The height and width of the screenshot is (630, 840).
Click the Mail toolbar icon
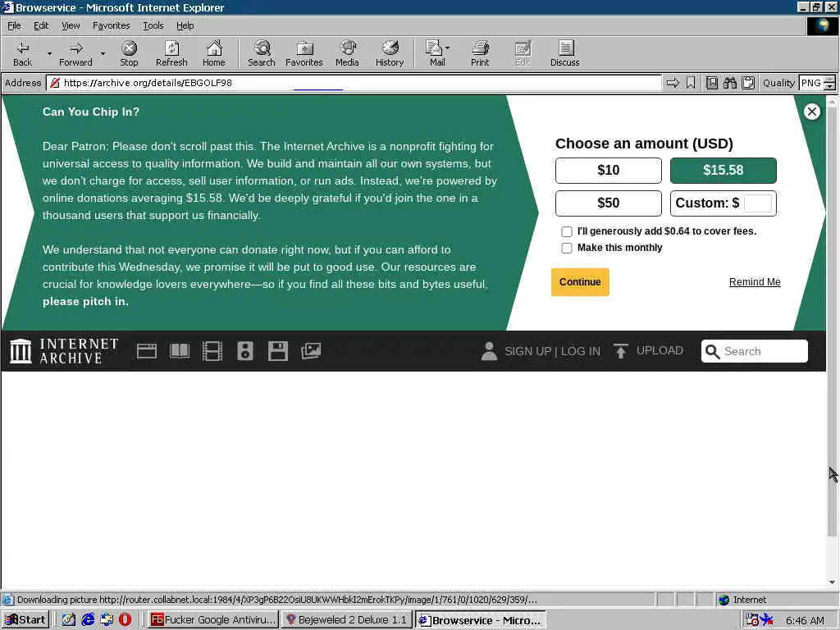coord(435,53)
